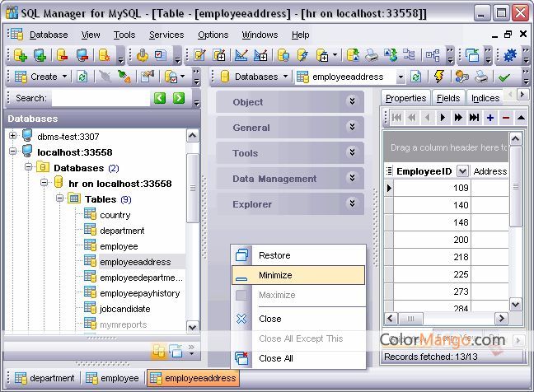Click the green connect plug icon
Screen dimensions: 534x392
(x=124, y=77)
